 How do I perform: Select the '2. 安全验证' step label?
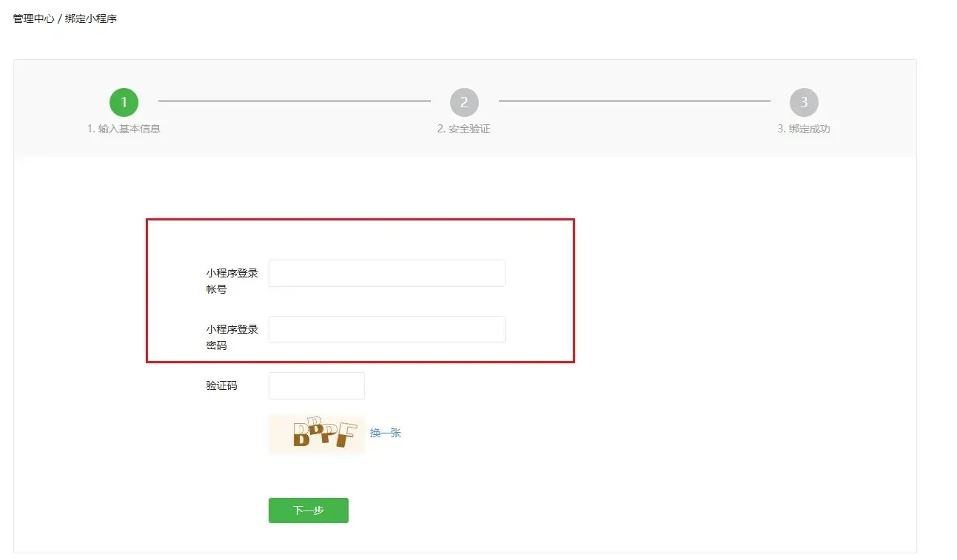click(464, 129)
